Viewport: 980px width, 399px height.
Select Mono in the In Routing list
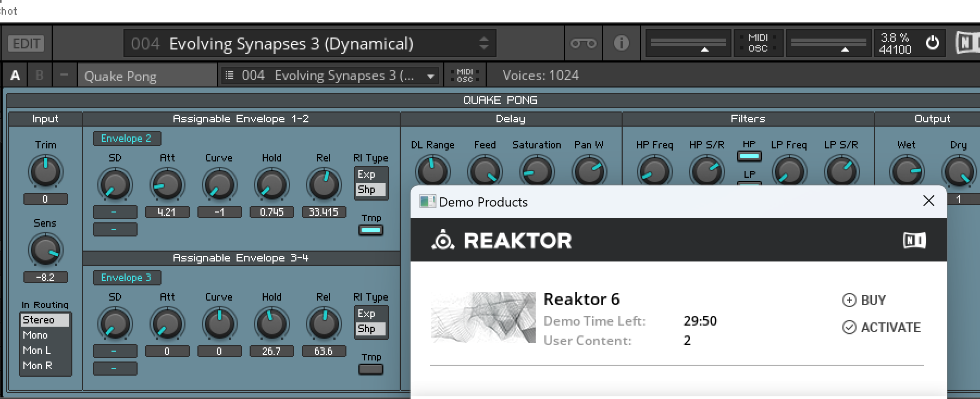coord(46,335)
